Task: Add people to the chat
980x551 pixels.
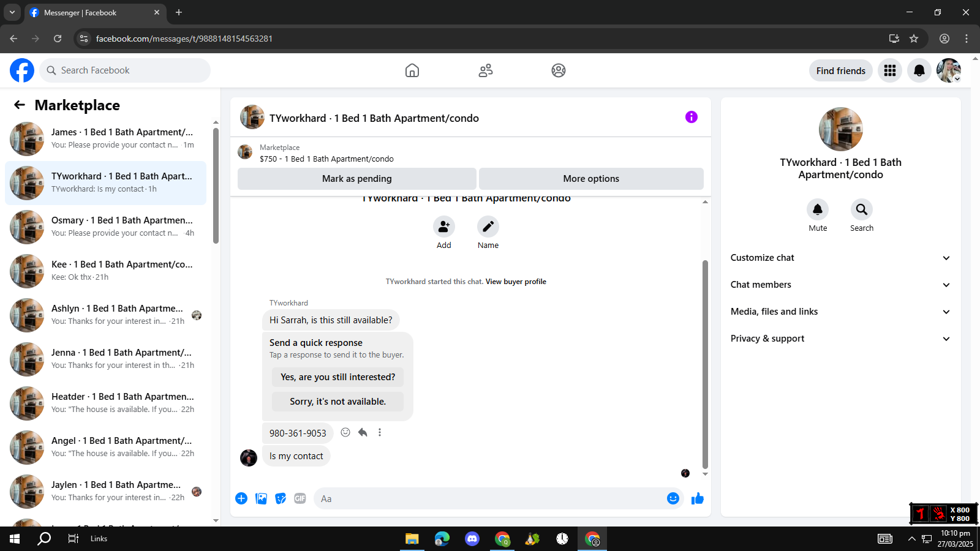Action: [444, 227]
